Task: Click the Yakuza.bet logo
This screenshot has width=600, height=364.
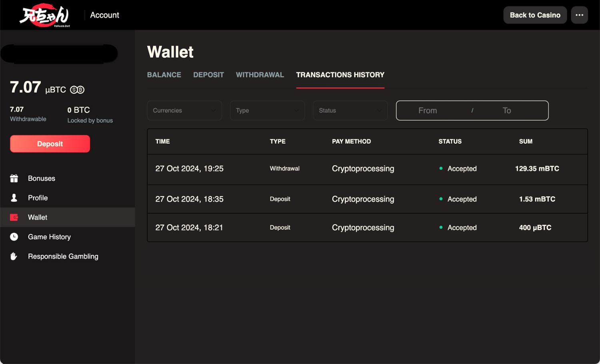Action: [x=44, y=15]
